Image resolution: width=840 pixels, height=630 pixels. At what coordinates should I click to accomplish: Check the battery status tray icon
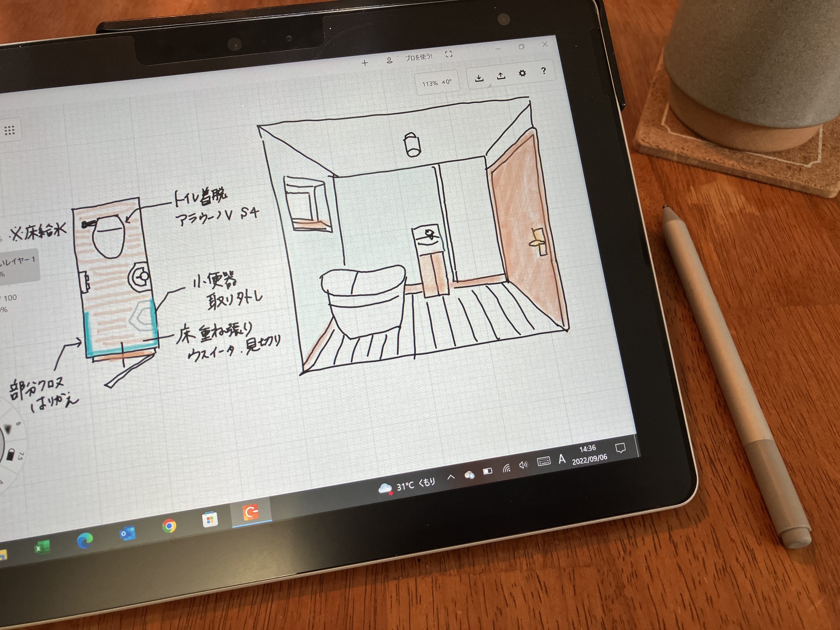[x=488, y=471]
